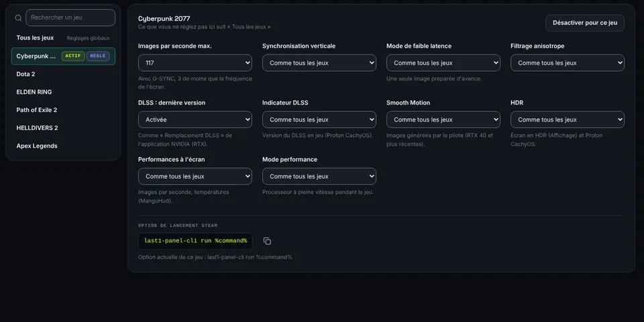This screenshot has height=322, width=644.
Task: Open 'Mode de faible latence' dropdown
Action: [x=443, y=63]
